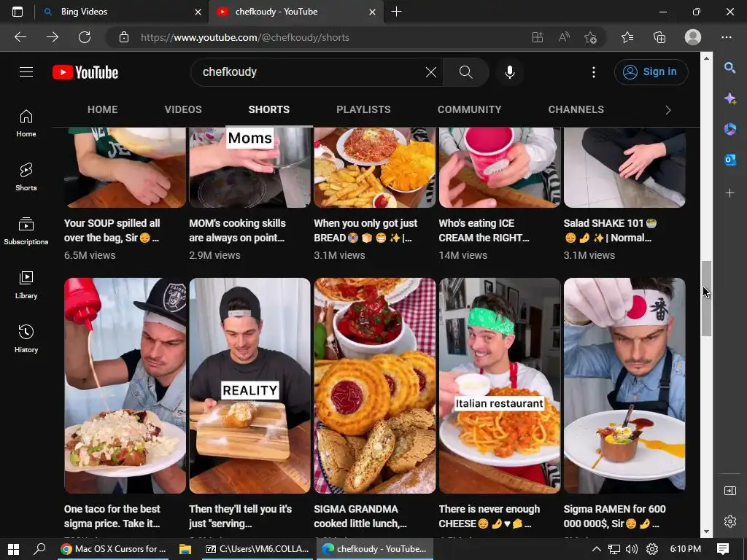Open Shorts in the YouTube sidebar

26,176
